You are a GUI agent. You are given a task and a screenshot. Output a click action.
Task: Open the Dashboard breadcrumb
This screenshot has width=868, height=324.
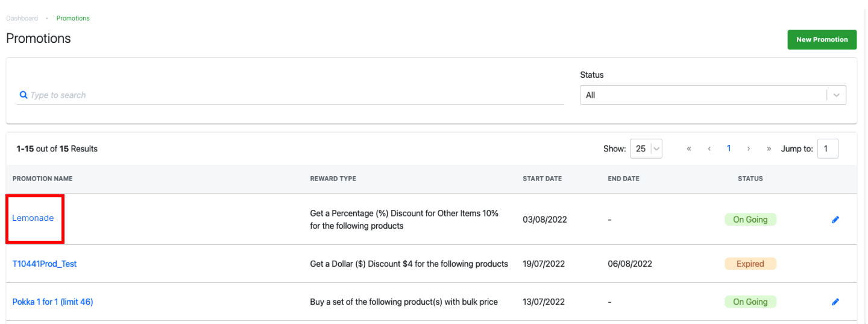coord(22,18)
